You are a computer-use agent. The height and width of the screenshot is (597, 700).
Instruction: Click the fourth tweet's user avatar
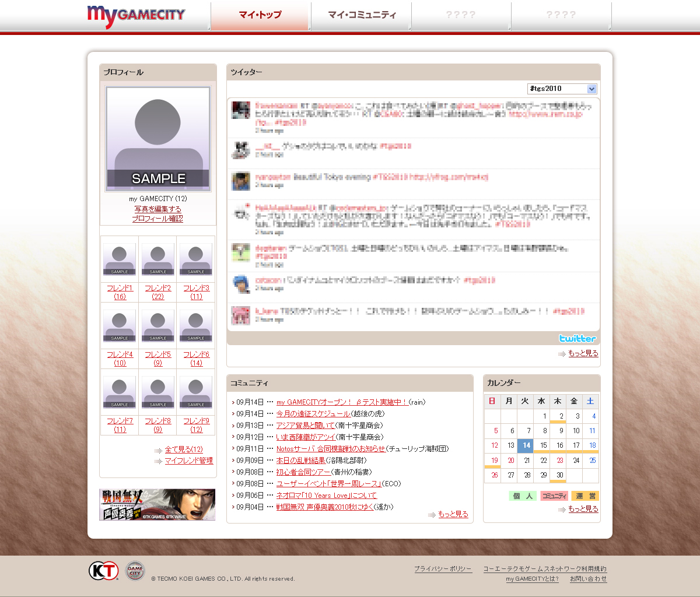[241, 213]
